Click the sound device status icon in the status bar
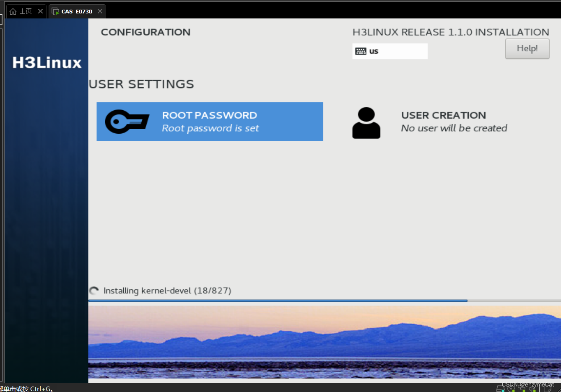The image size is (561, 392). click(x=532, y=389)
